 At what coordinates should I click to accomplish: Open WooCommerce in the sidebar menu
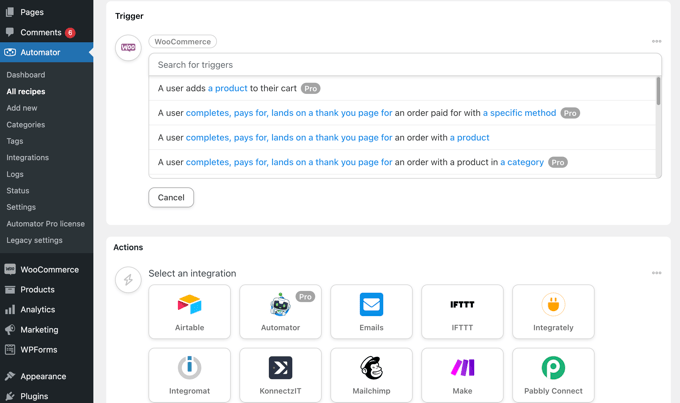click(x=49, y=269)
